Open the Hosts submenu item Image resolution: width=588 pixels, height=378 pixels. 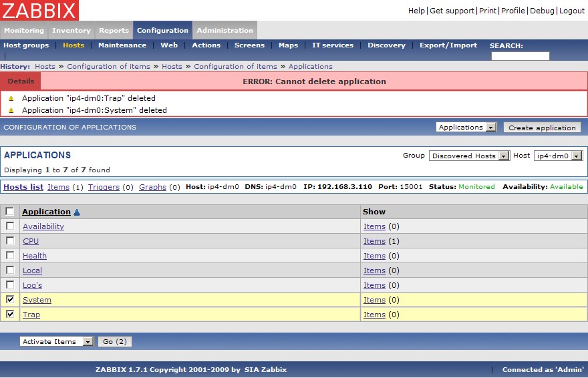(x=73, y=45)
